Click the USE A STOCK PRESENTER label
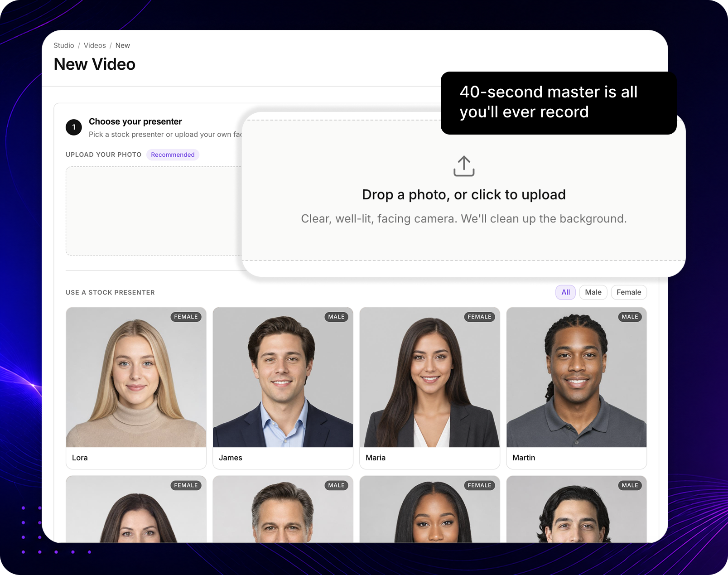 110,293
